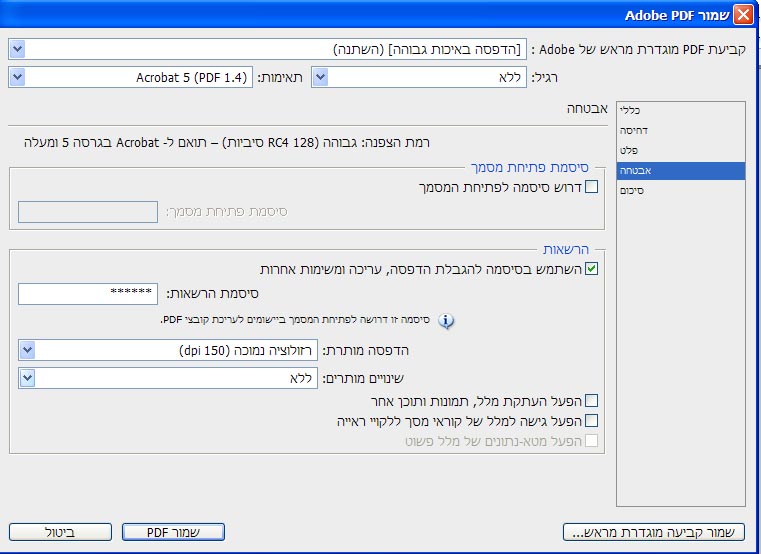Image resolution: width=761 pixels, height=554 pixels.
Task: Open the printing allowed resolution dropdown
Action: pyautogui.click(x=168, y=350)
